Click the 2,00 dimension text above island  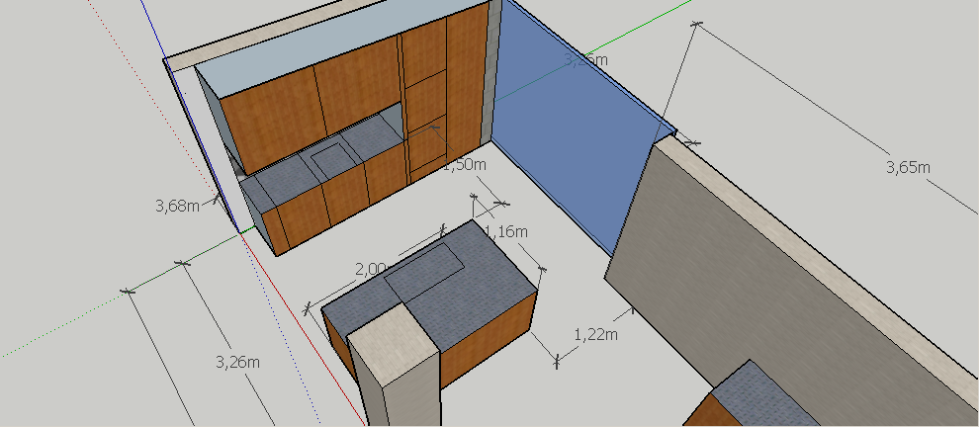(370, 269)
